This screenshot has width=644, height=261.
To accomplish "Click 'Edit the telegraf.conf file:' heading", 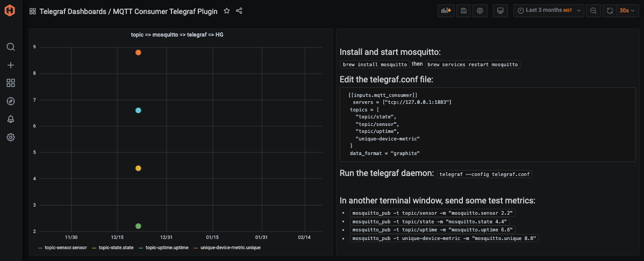I will [x=387, y=80].
